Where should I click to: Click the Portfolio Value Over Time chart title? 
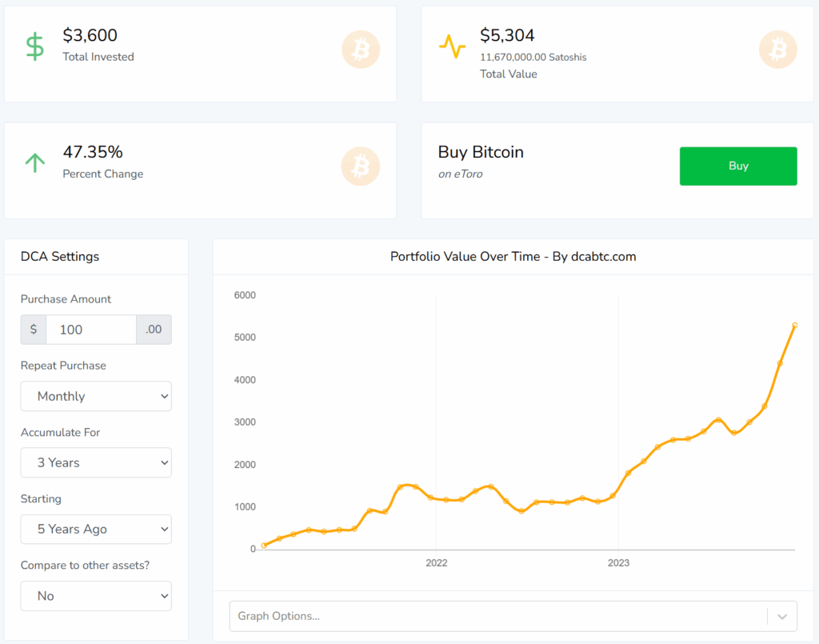click(x=512, y=256)
